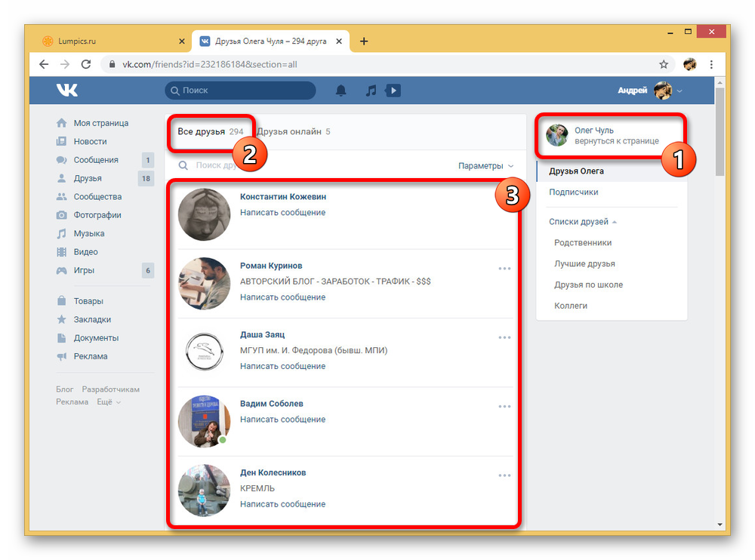Viewport: 755px width, 560px height.
Task: Click the news icon beside Новости
Action: point(62,141)
